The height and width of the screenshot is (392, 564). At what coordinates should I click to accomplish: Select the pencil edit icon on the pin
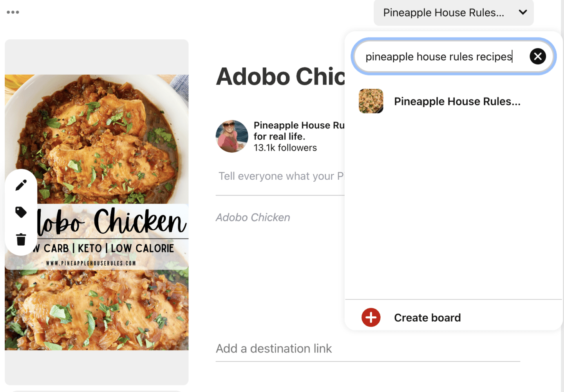coord(21,184)
